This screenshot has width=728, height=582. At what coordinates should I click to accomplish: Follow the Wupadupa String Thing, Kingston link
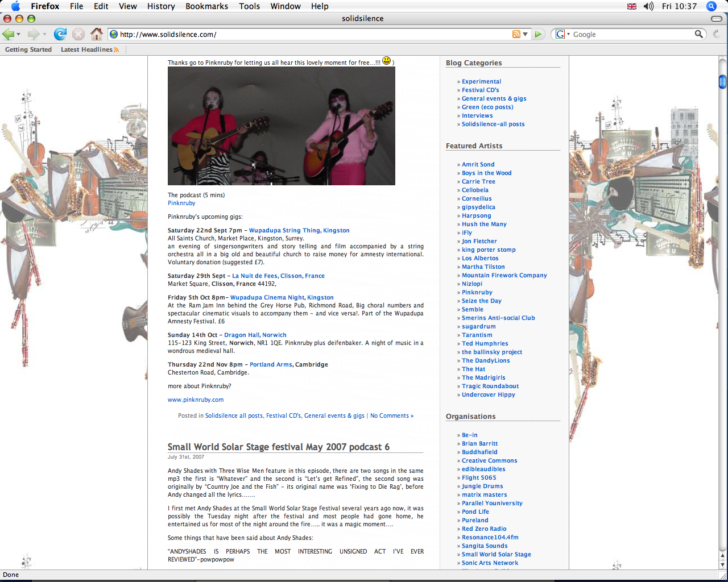299,230
